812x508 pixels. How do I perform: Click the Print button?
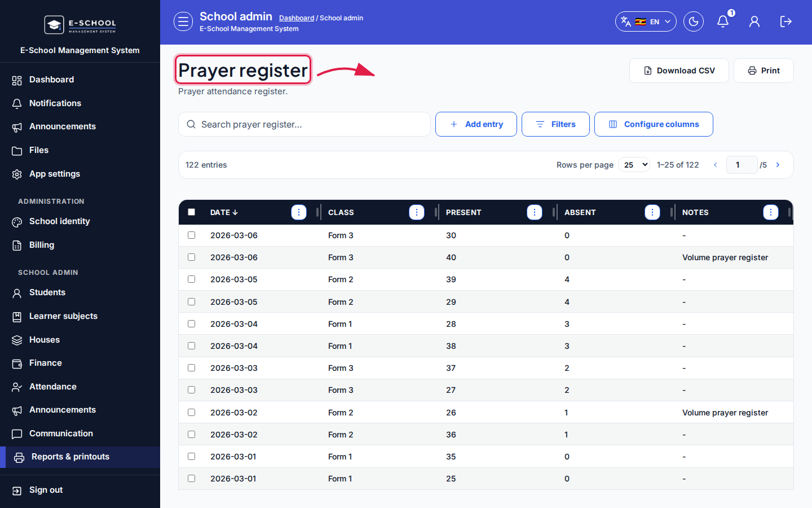pos(764,71)
